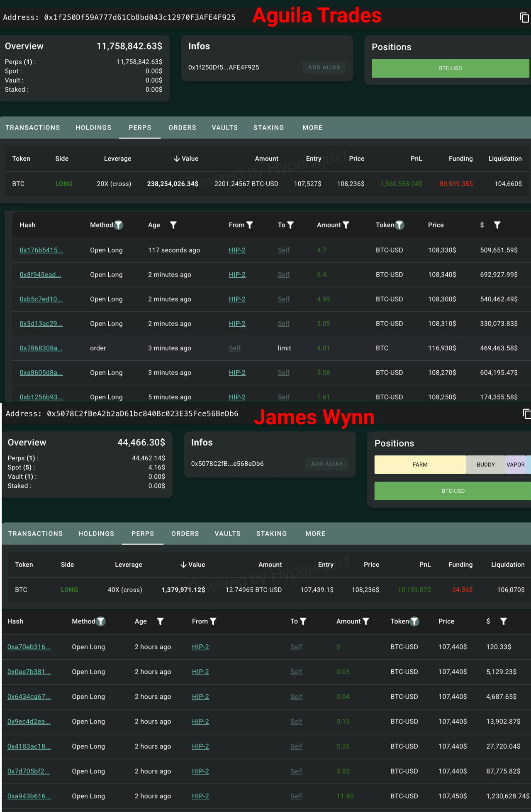Sort by Value arrow in the 0x1f250Df5 perps table
The width and height of the screenshot is (531, 812).
point(177,159)
